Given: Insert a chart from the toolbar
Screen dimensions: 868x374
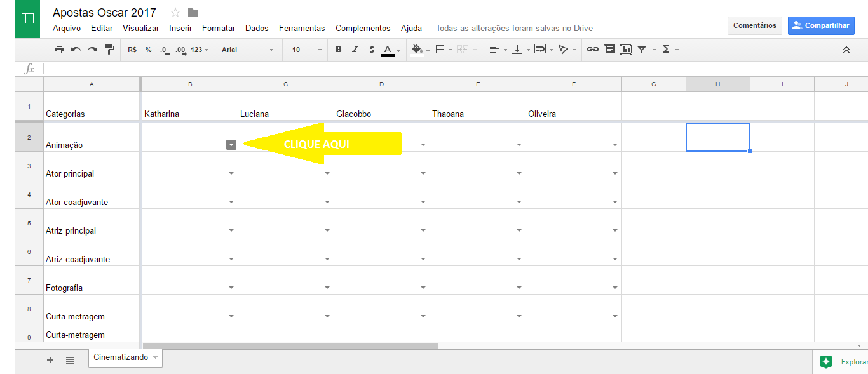Looking at the screenshot, I should click(x=627, y=50).
